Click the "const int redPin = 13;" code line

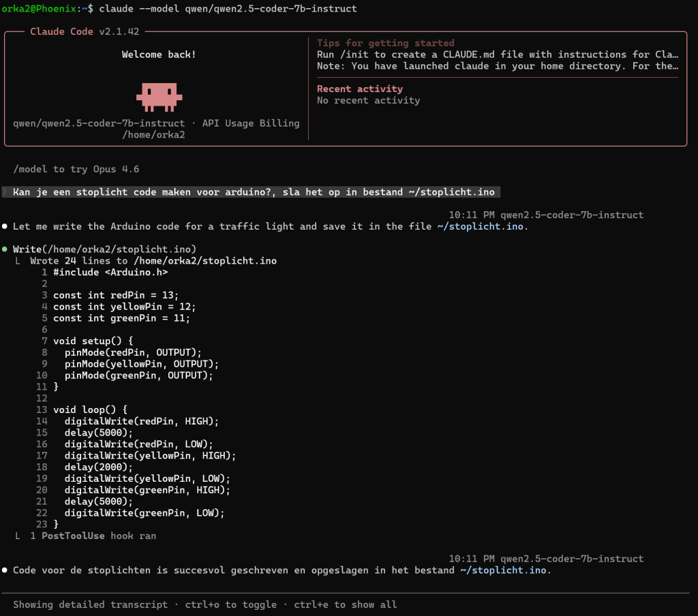coord(116,295)
